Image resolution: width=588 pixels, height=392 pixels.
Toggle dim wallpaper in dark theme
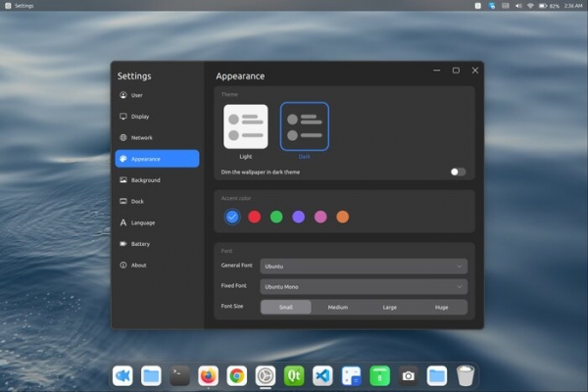pos(458,171)
